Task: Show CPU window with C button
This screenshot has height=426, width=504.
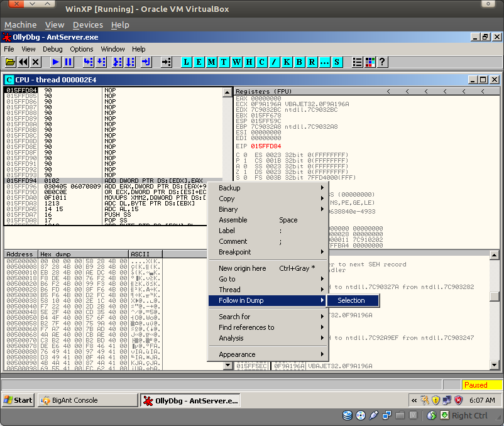Action: tap(261, 62)
